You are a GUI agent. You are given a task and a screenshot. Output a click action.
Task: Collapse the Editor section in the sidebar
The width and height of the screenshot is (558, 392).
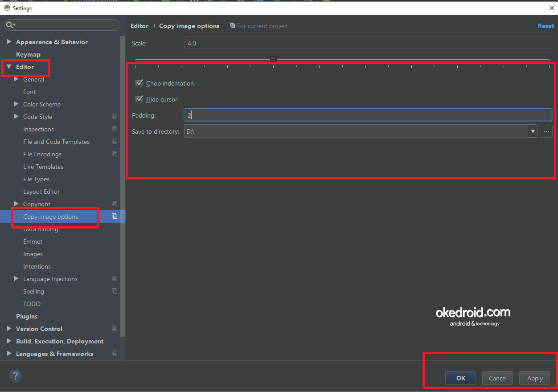pos(9,67)
